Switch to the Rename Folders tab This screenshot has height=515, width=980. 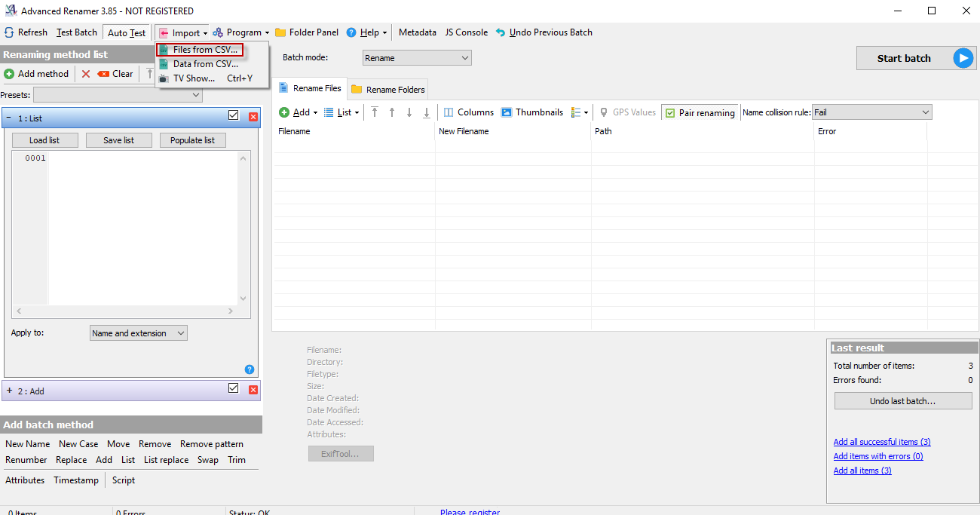click(388, 90)
